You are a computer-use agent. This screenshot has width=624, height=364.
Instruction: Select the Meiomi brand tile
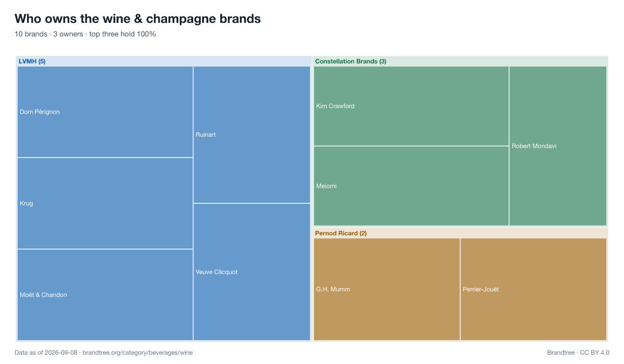point(411,186)
